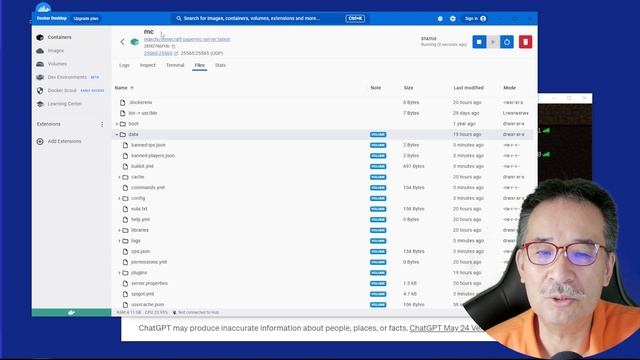Click the Sign in button
Screen dimensions: 640x360
(x=475, y=19)
